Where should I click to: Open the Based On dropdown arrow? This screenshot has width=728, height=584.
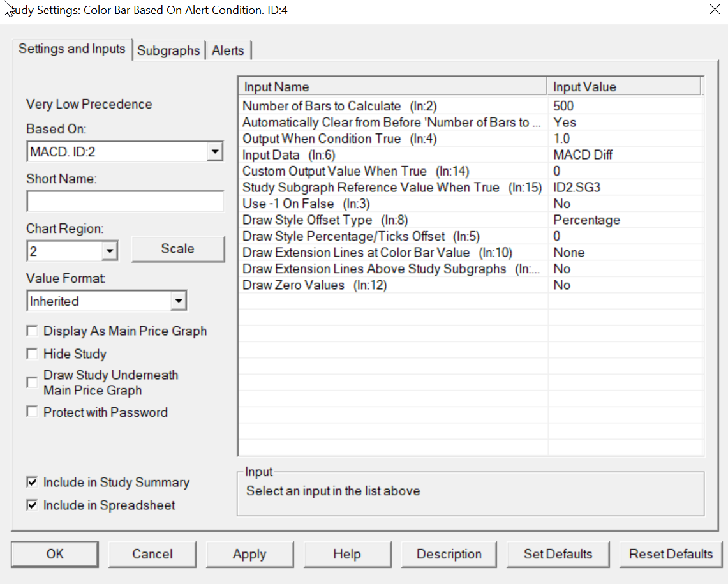tap(215, 151)
